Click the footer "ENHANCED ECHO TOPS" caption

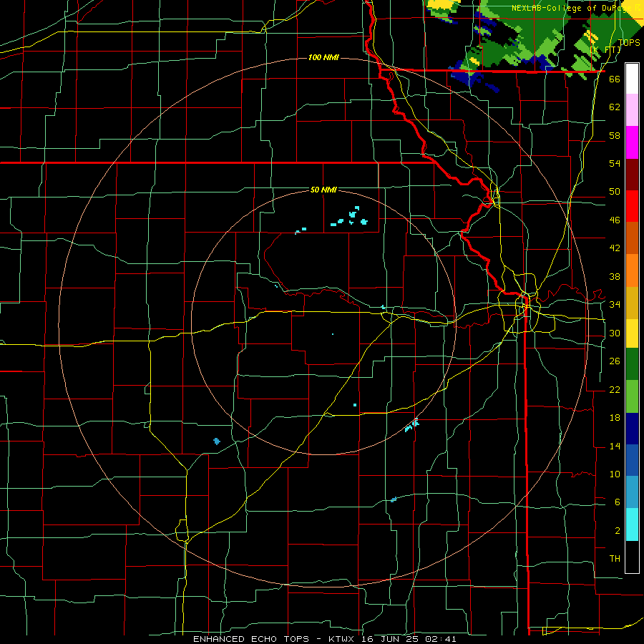click(251, 639)
